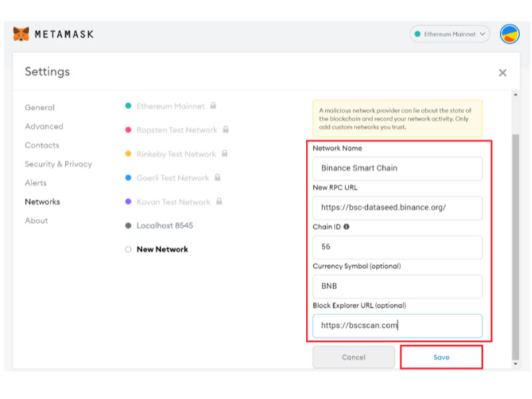Switch to the Alerts tab
532x399 pixels.
pyautogui.click(x=36, y=183)
